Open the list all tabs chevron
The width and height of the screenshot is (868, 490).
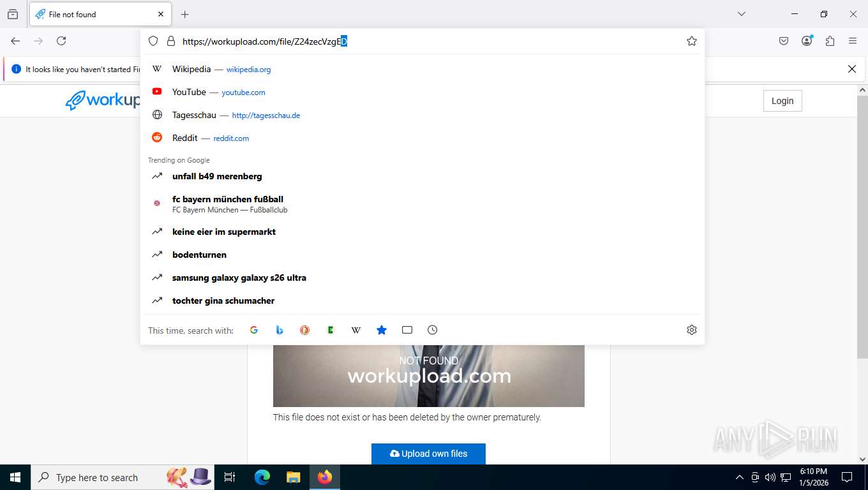tap(742, 14)
